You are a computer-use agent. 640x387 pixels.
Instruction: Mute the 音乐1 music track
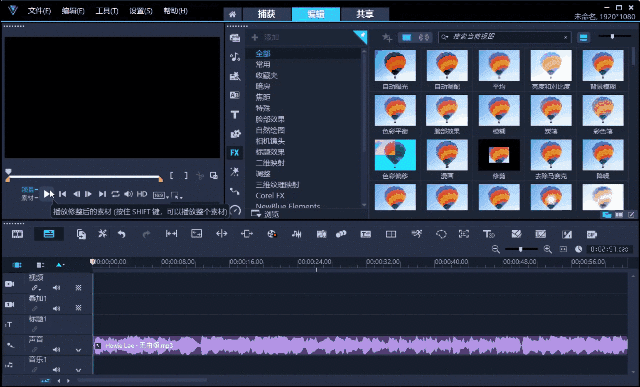point(56,369)
